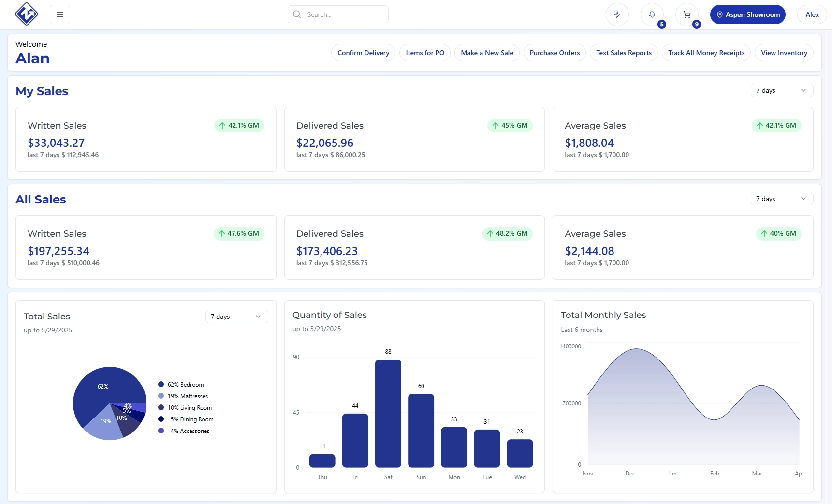This screenshot has width=832, height=504.
Task: Open the 7 days dropdown for All Sales
Action: [781, 198]
